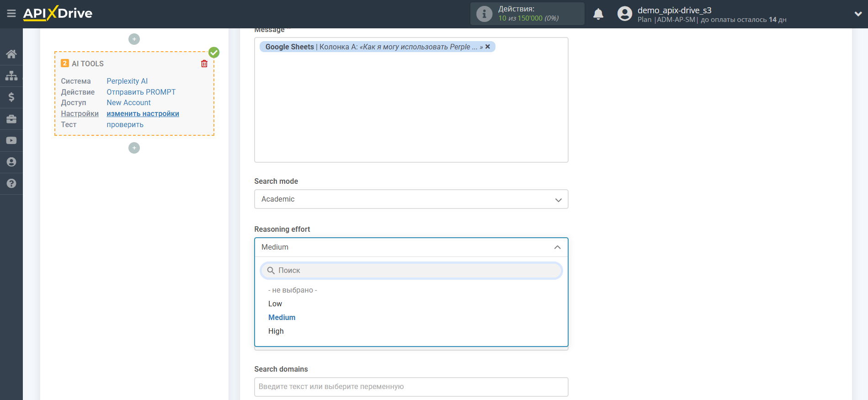Click the Search domains input field
This screenshot has width=868, height=400.
pyautogui.click(x=411, y=387)
